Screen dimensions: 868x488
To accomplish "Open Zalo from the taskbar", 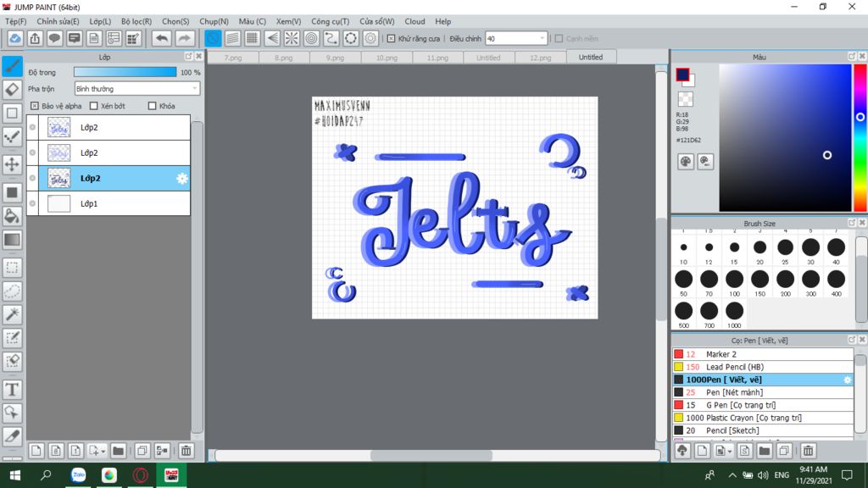I will coord(79,475).
